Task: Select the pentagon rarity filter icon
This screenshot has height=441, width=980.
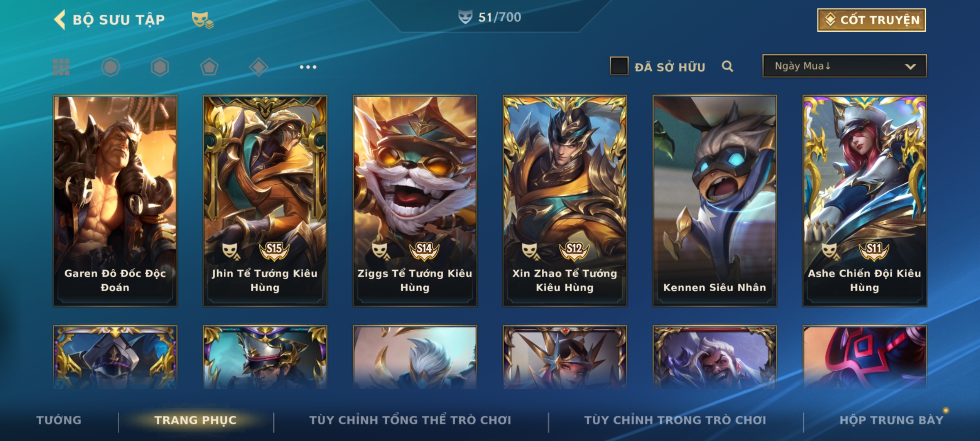Action: pyautogui.click(x=209, y=67)
